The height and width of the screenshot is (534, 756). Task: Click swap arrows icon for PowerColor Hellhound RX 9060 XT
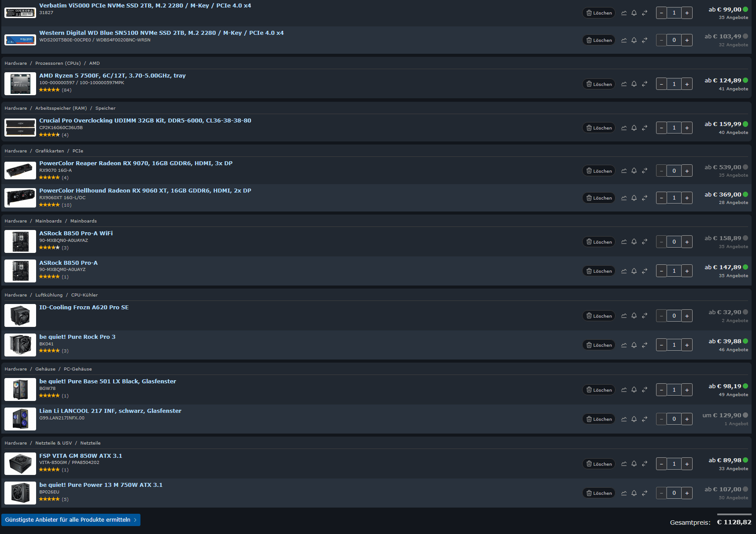point(645,198)
